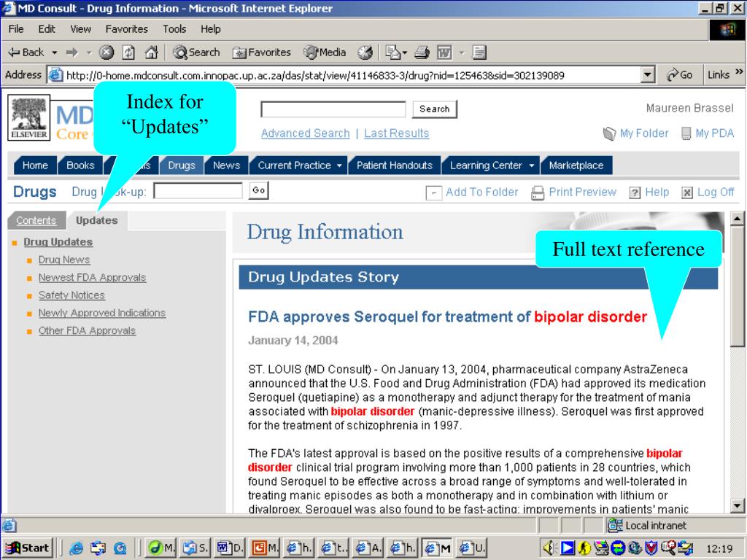Screen dimensions: 747x560
Task: Open the Search pane from the toolbar
Action: [x=196, y=52]
